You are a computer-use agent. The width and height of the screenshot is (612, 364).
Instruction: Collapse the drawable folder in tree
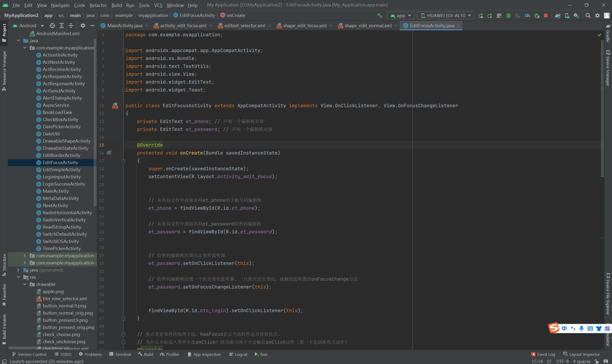click(25, 284)
